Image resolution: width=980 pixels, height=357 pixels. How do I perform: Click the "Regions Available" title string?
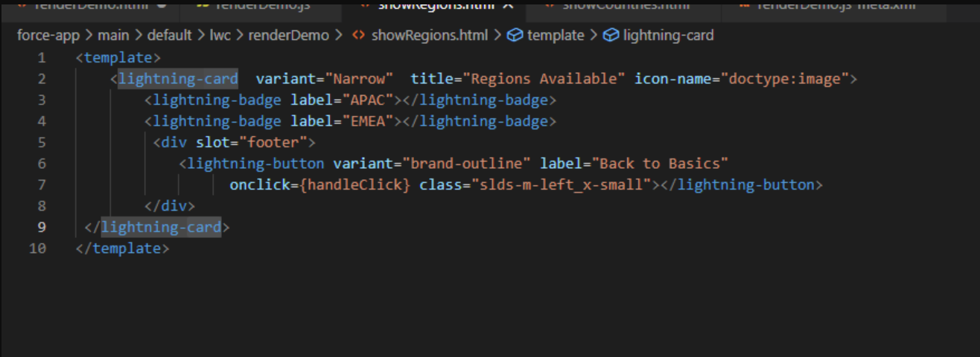click(x=545, y=79)
